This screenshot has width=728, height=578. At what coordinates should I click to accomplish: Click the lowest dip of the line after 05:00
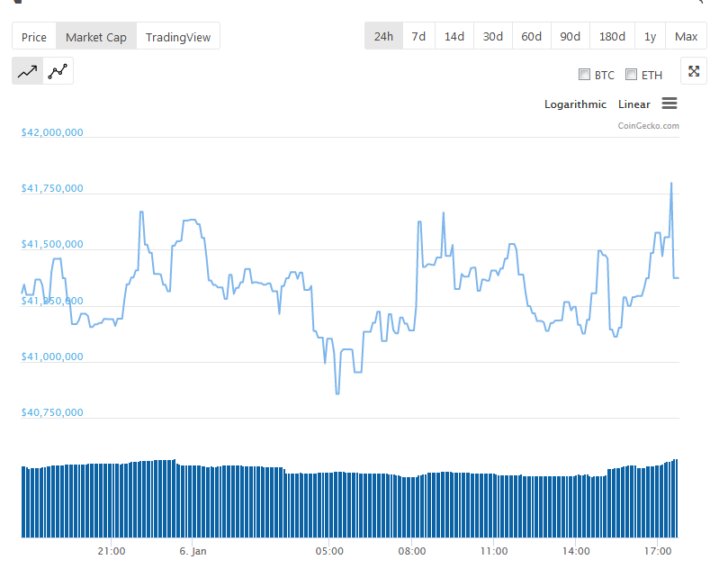(337, 393)
